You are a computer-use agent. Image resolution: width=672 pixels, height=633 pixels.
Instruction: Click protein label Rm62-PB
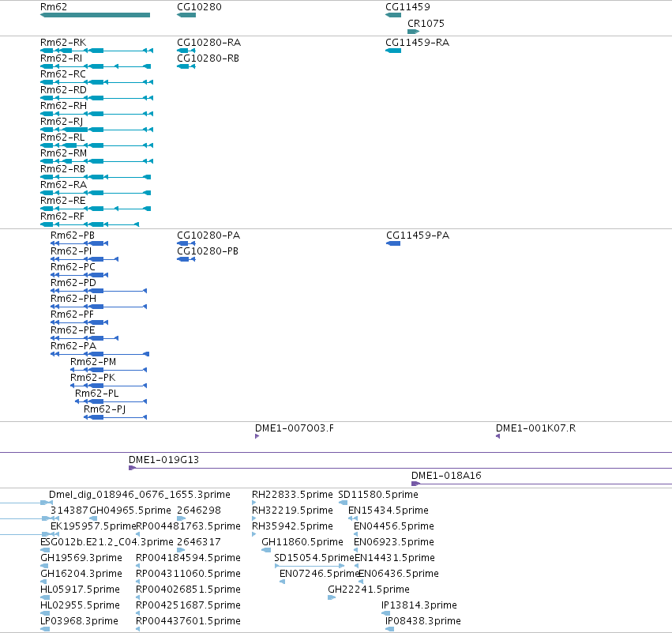click(73, 235)
